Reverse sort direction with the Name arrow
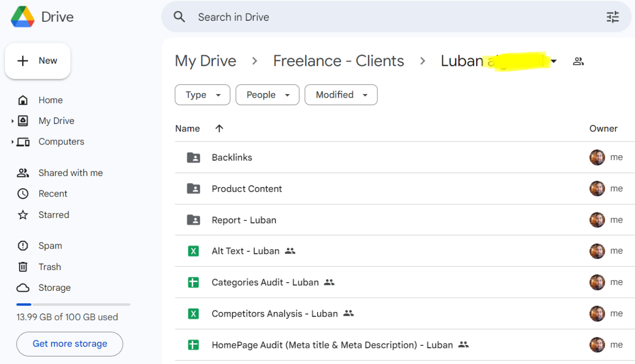The height and width of the screenshot is (364, 635). point(219,128)
